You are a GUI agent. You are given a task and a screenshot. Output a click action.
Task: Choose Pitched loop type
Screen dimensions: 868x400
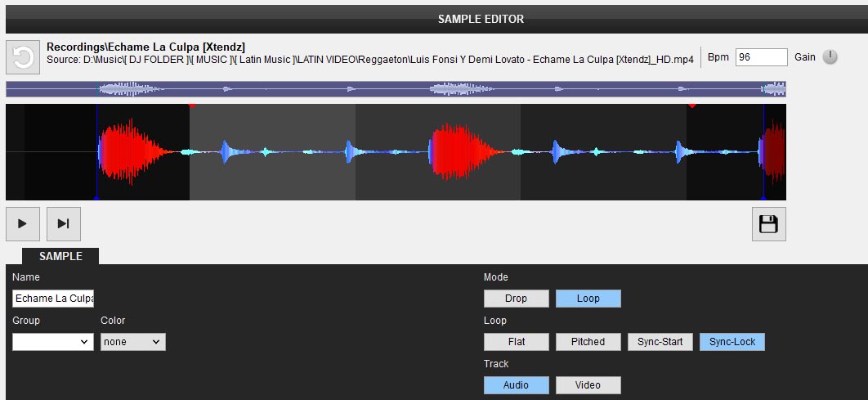click(x=588, y=342)
